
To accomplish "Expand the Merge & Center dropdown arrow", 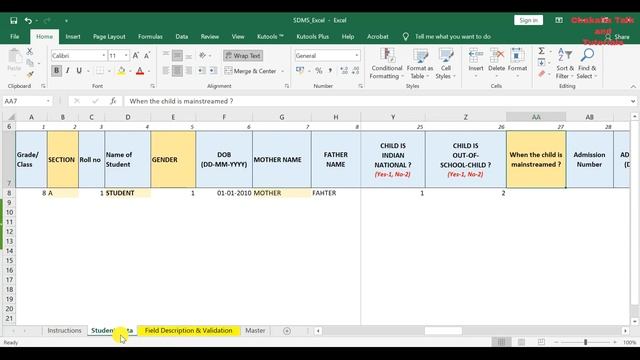I will (x=282, y=71).
